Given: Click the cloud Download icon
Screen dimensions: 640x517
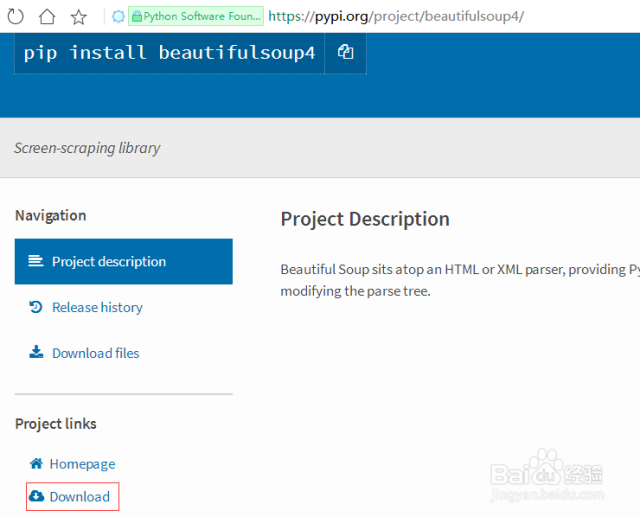Looking at the screenshot, I should pyautogui.click(x=36, y=497).
